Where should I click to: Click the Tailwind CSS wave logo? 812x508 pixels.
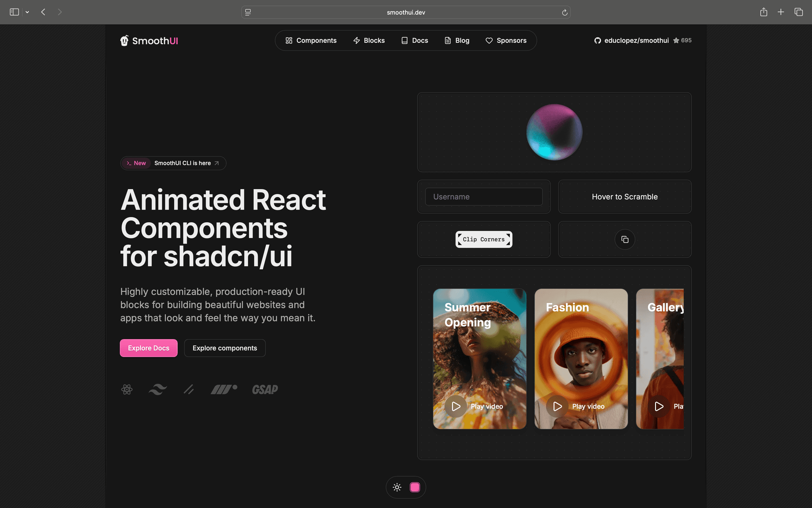158,389
